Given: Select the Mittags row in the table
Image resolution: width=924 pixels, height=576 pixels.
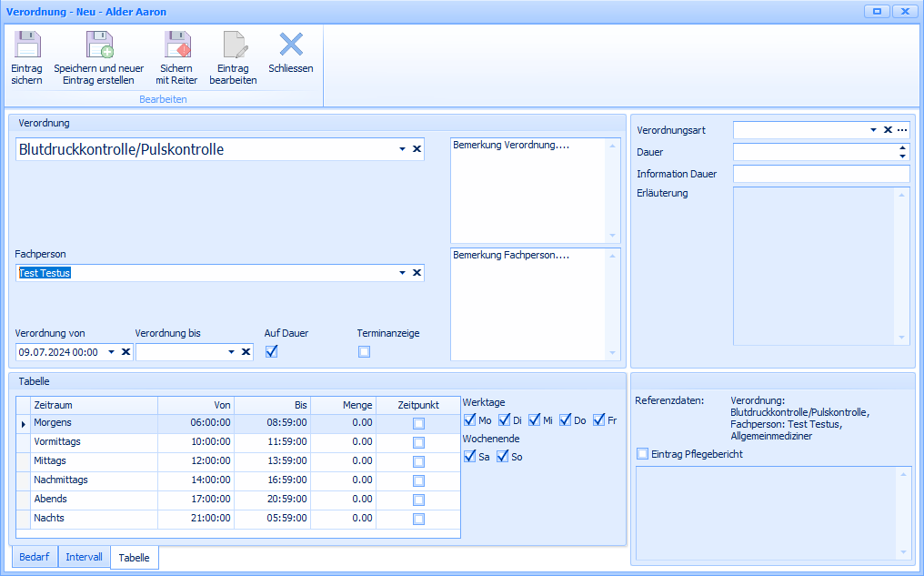Looking at the screenshot, I should 50,460.
